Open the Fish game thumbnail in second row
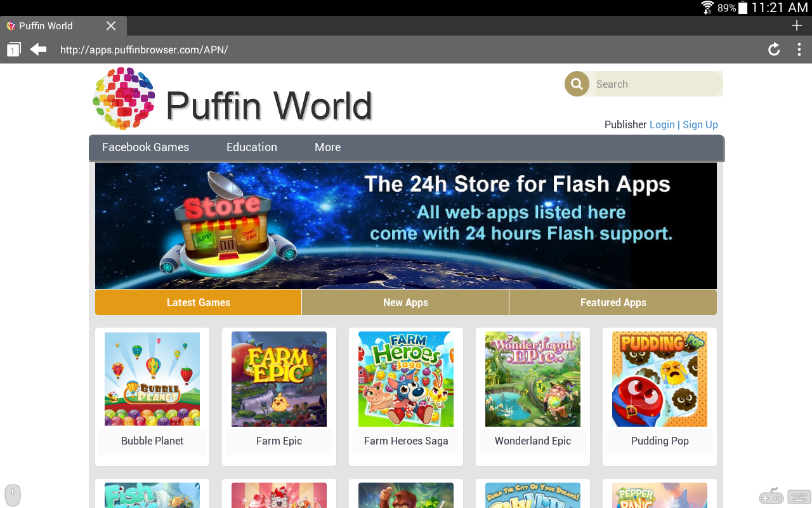This screenshot has height=508, width=812. tap(152, 495)
